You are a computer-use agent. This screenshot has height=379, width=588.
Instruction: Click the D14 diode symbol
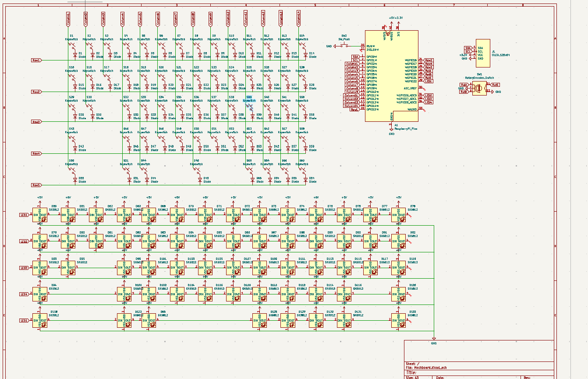click(305, 55)
